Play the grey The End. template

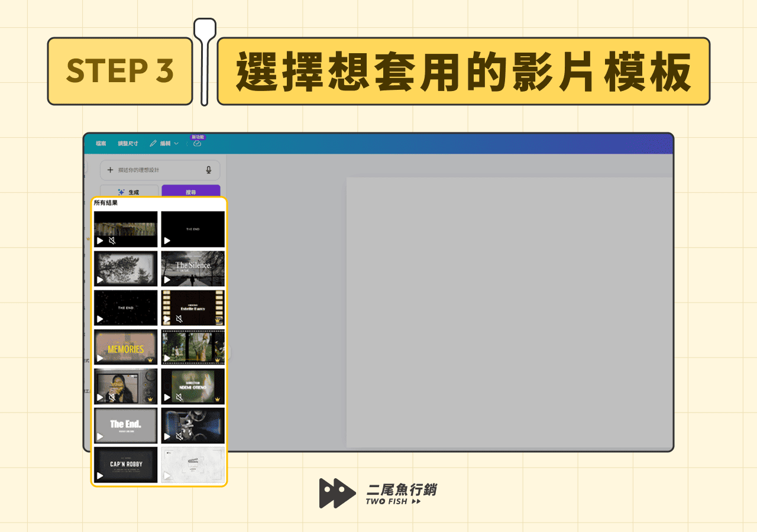tap(100, 437)
